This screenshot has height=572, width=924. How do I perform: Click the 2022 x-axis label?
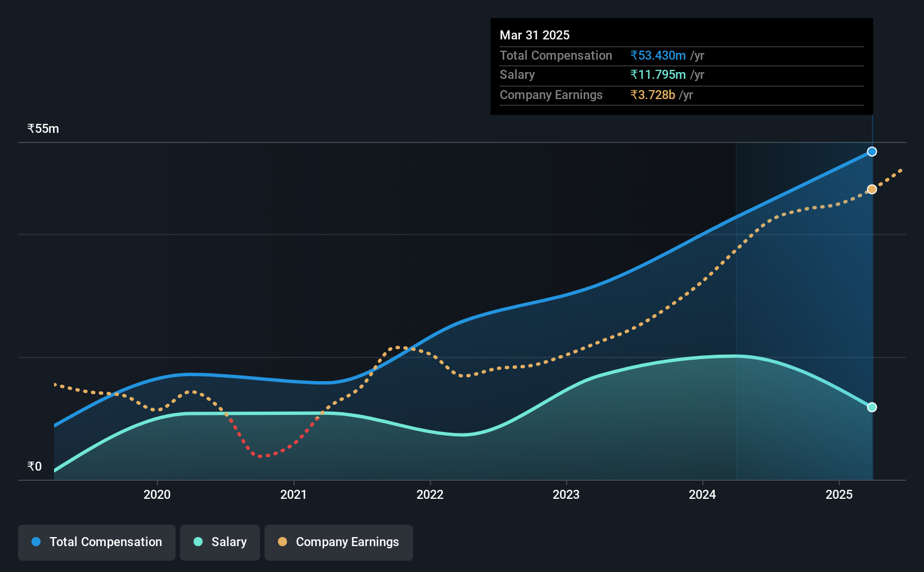430,494
